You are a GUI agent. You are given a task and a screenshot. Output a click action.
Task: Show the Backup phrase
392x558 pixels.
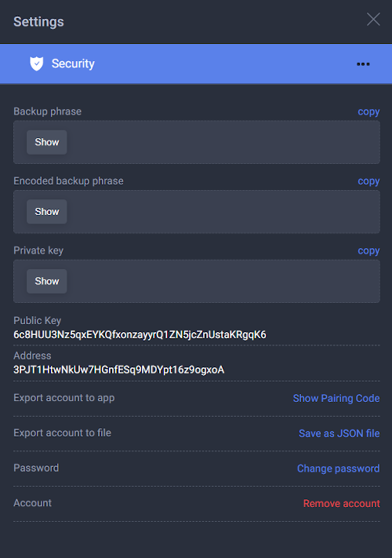[46, 142]
